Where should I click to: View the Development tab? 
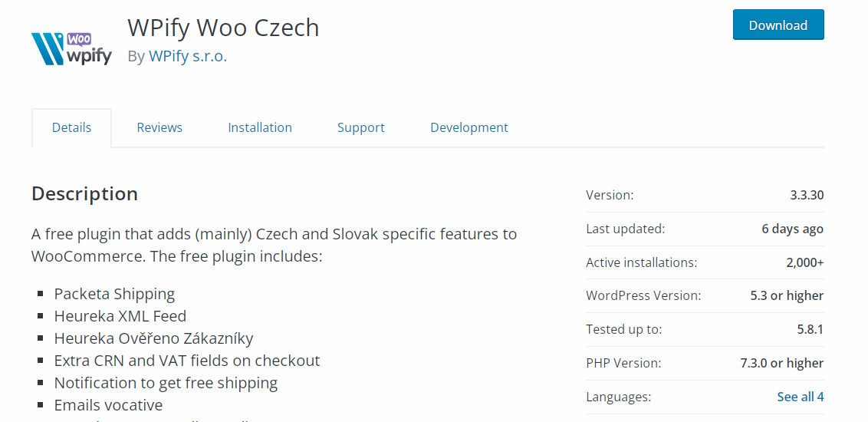pyautogui.click(x=469, y=127)
